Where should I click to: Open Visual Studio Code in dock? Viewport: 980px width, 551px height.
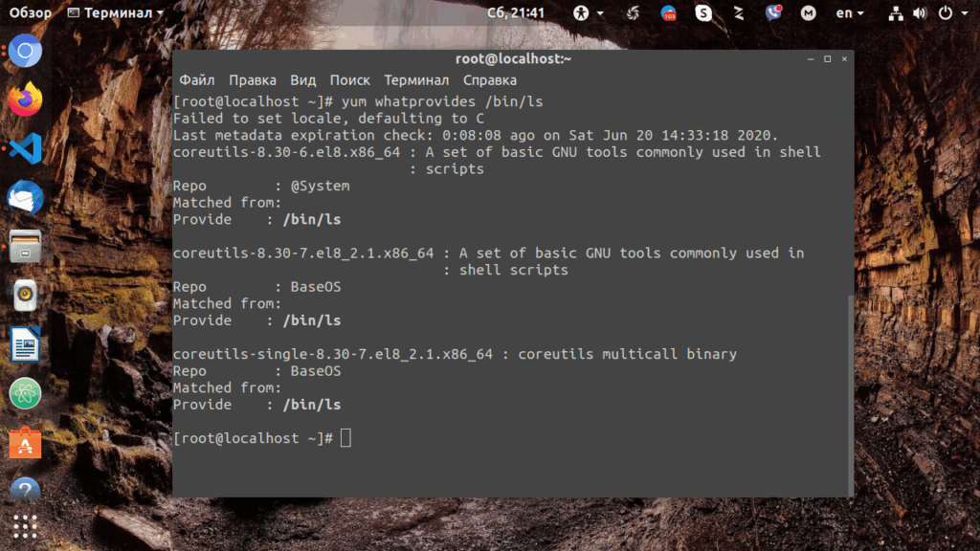(x=25, y=148)
